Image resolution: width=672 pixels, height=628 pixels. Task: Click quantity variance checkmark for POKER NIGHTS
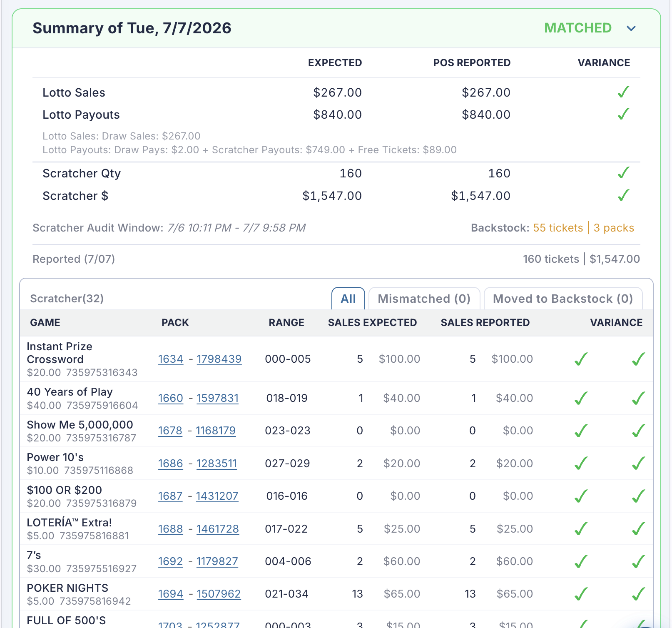(x=581, y=594)
